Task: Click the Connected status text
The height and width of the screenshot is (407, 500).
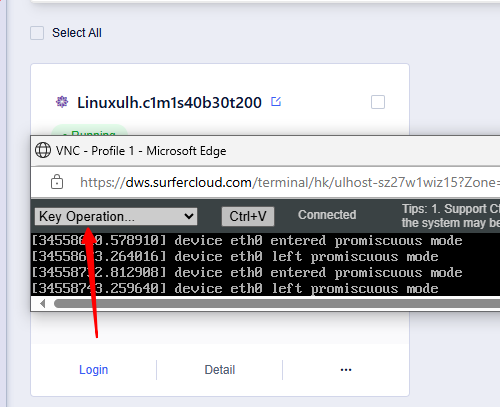Action: tap(327, 215)
